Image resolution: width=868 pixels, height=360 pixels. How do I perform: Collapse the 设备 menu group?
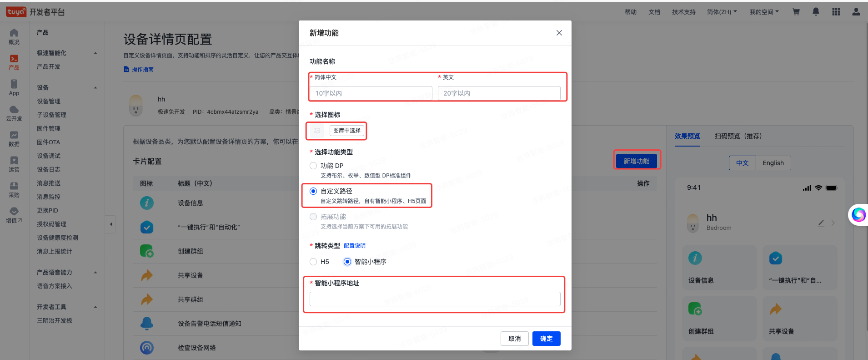(x=95, y=88)
